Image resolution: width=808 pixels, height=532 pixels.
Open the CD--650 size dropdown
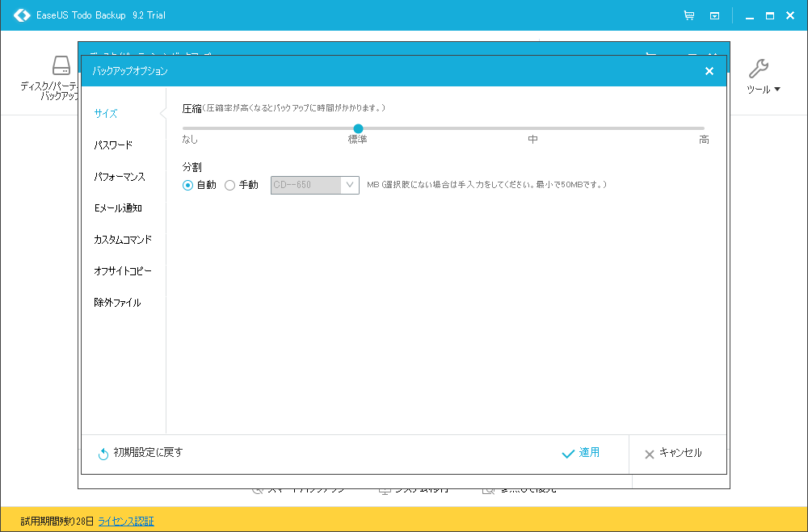(x=348, y=185)
